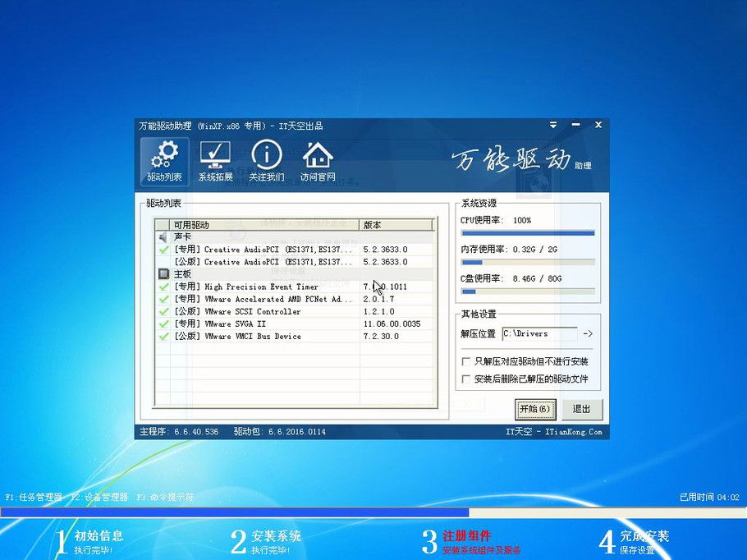Click the C盘使用率 progress bar
The height and width of the screenshot is (560, 747).
point(528,291)
